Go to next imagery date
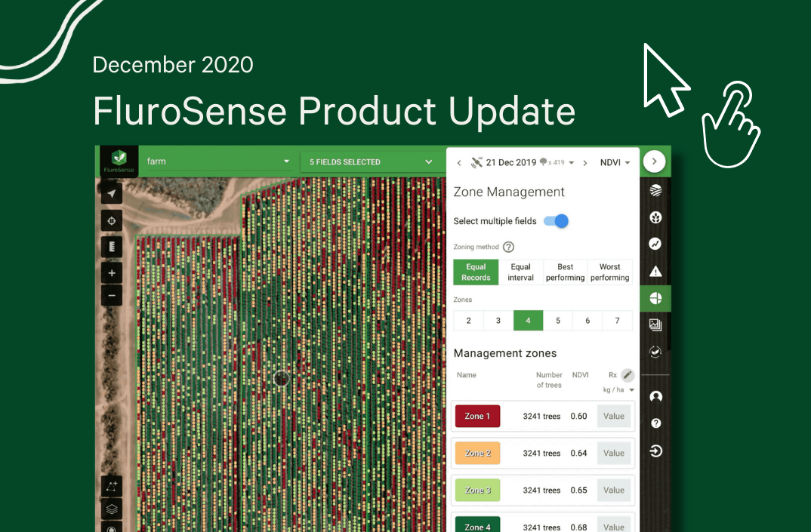 pos(585,163)
